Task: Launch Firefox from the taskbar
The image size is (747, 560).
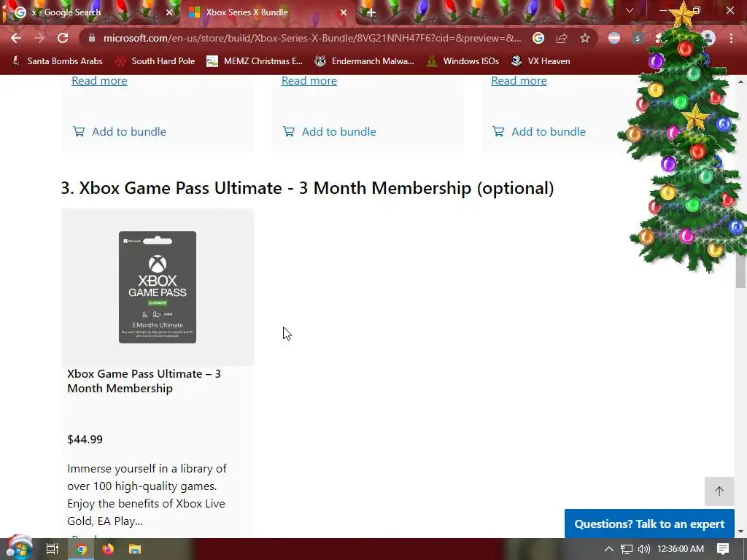Action: (x=108, y=549)
